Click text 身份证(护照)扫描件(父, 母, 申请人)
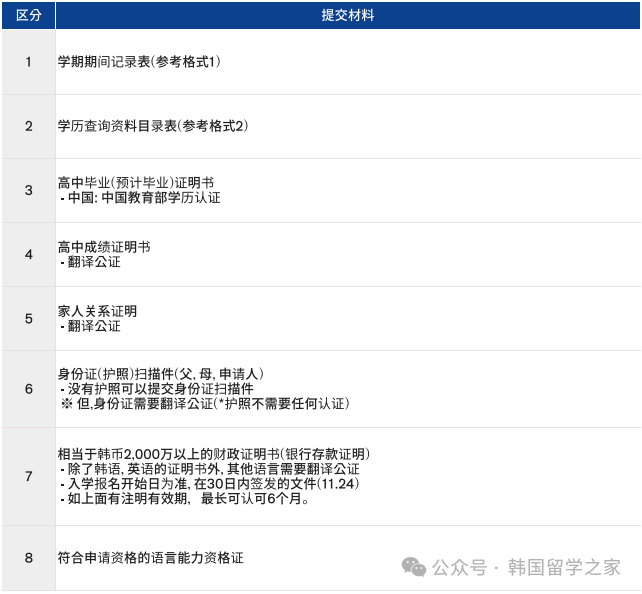 pyautogui.click(x=160, y=374)
